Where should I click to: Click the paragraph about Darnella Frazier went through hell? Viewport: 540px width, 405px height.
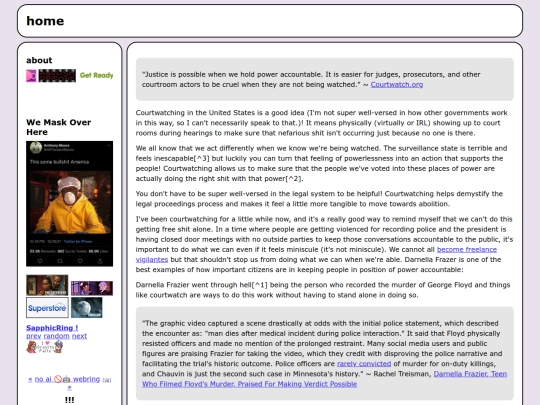(323, 290)
